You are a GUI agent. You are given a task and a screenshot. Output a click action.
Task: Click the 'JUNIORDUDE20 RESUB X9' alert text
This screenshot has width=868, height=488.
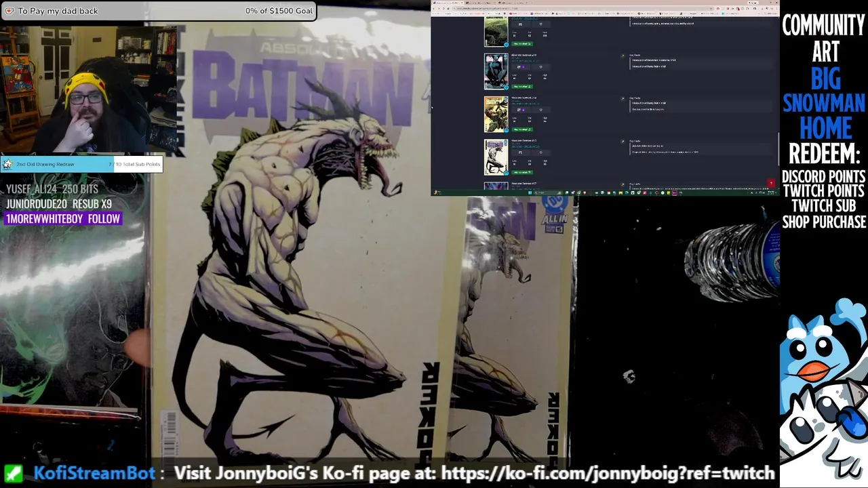(x=59, y=204)
